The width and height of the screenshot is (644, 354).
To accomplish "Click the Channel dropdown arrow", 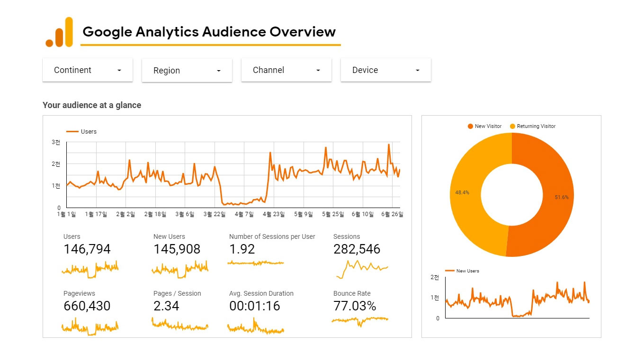I will [x=318, y=70].
